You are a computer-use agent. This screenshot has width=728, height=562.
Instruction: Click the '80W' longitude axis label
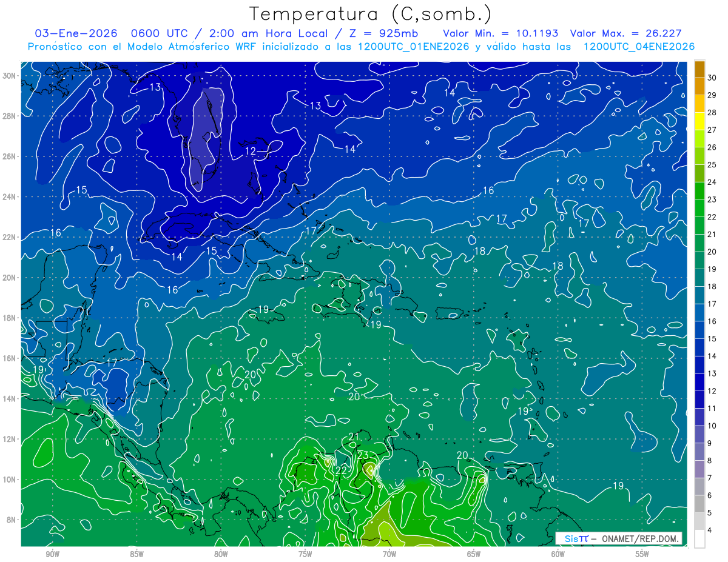[x=221, y=555]
